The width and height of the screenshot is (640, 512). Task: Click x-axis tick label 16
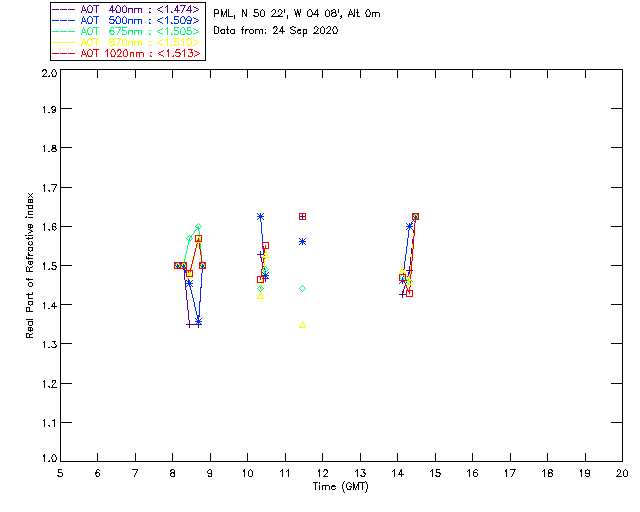coord(472,474)
